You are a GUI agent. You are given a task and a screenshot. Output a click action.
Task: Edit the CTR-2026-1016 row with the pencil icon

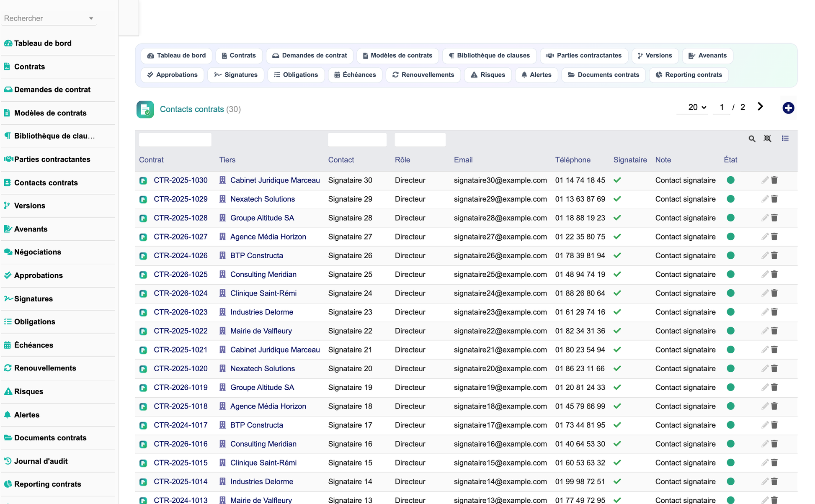coord(765,444)
